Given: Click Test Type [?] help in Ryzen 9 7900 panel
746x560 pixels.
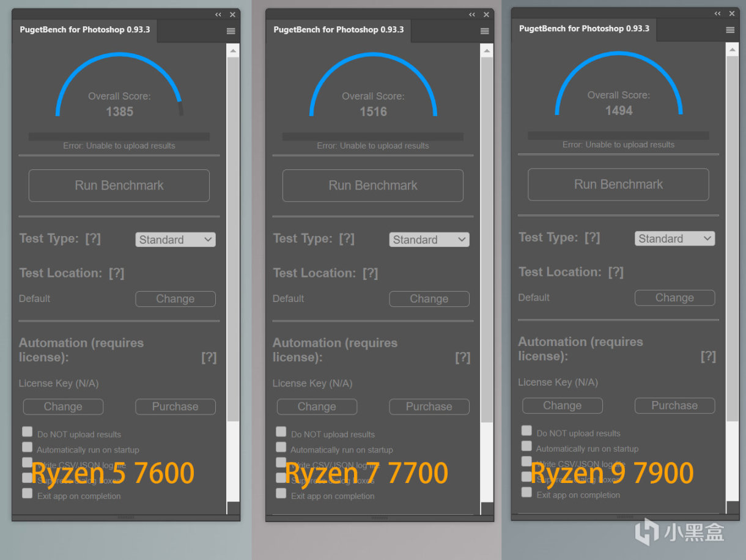Looking at the screenshot, I should click(x=593, y=237).
